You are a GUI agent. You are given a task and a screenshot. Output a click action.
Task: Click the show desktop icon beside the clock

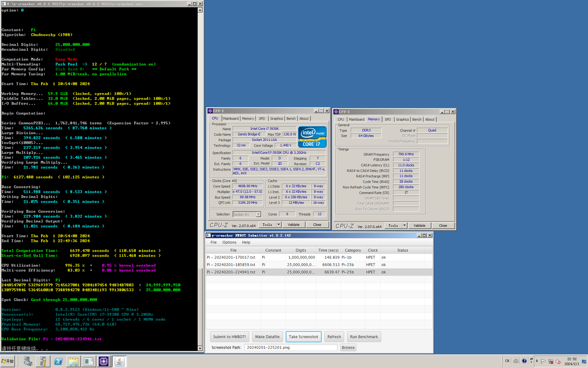(x=584, y=362)
